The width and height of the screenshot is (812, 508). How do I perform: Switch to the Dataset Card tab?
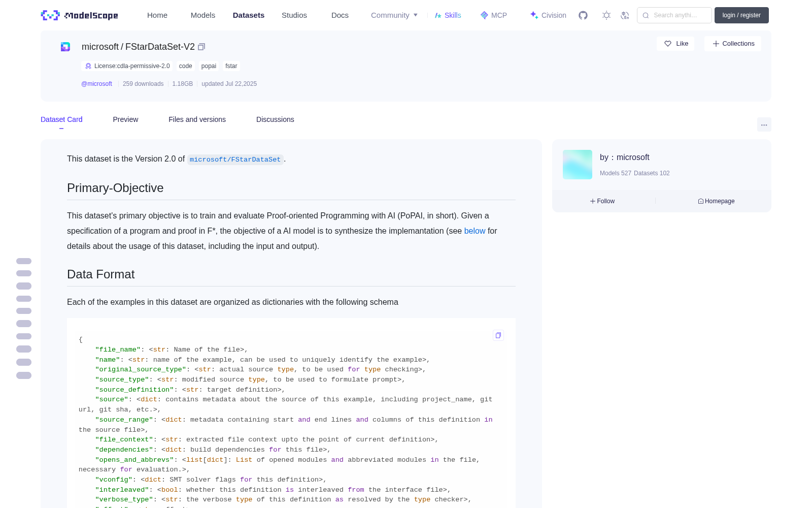(61, 119)
